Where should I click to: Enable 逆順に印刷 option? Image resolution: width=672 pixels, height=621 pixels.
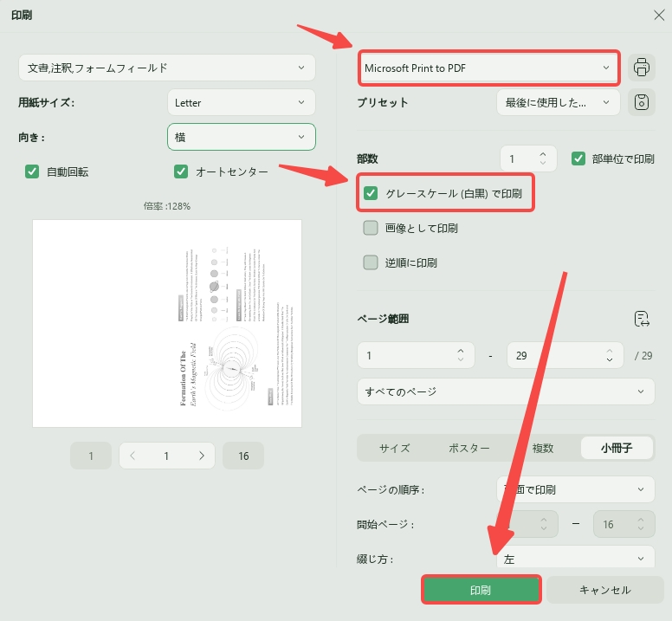coord(371,262)
